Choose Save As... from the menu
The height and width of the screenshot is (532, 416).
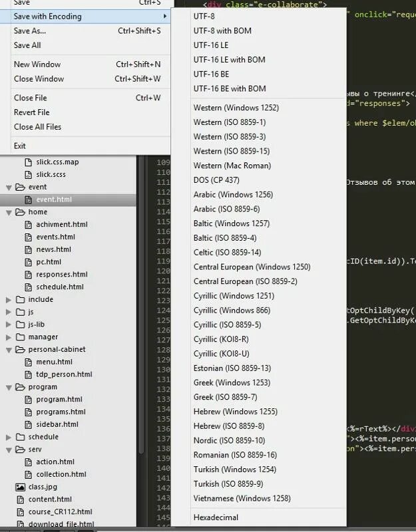85,31
